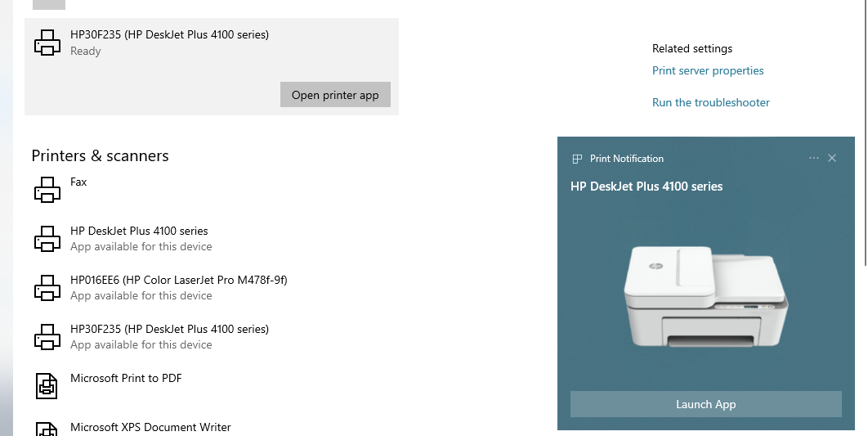The height and width of the screenshot is (436, 868).
Task: Select the Fax device entry
Action: coord(212,190)
